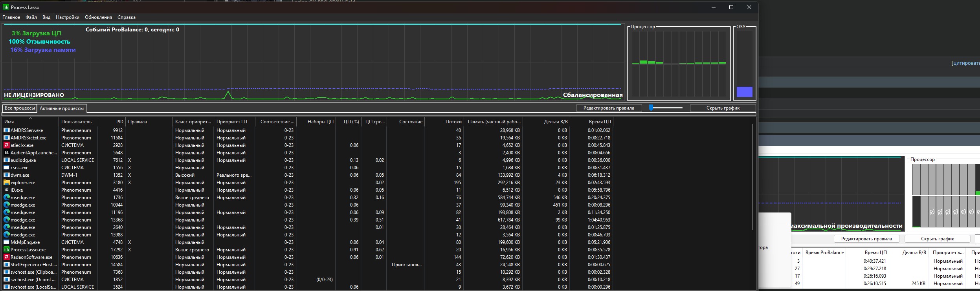980x291 pixels.
Task: Click 'Приостанов...' status of ShellExperienceHost
Action: pos(407,265)
